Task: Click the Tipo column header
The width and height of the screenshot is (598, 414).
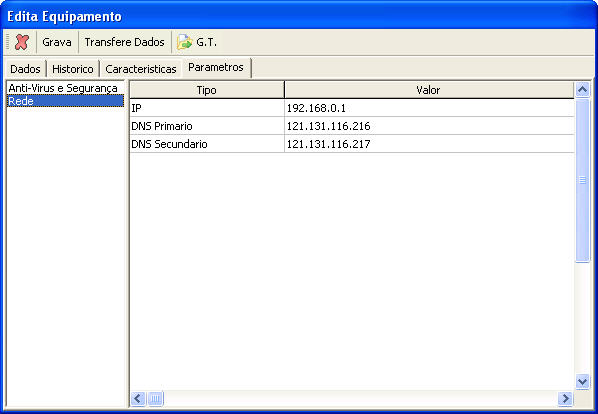Action: pos(207,90)
